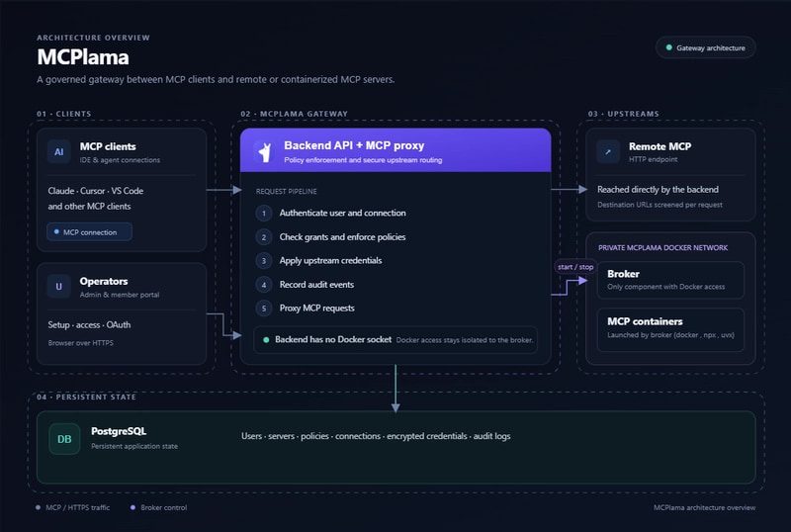The width and height of the screenshot is (791, 532).
Task: Click 'Only component with Docker access' text
Action: point(665,287)
